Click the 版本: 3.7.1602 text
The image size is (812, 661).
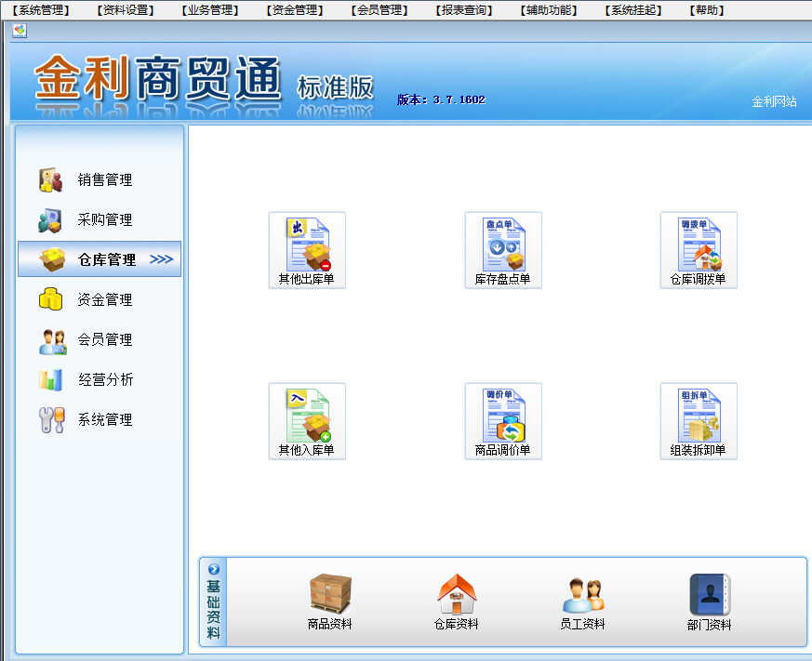tap(441, 99)
